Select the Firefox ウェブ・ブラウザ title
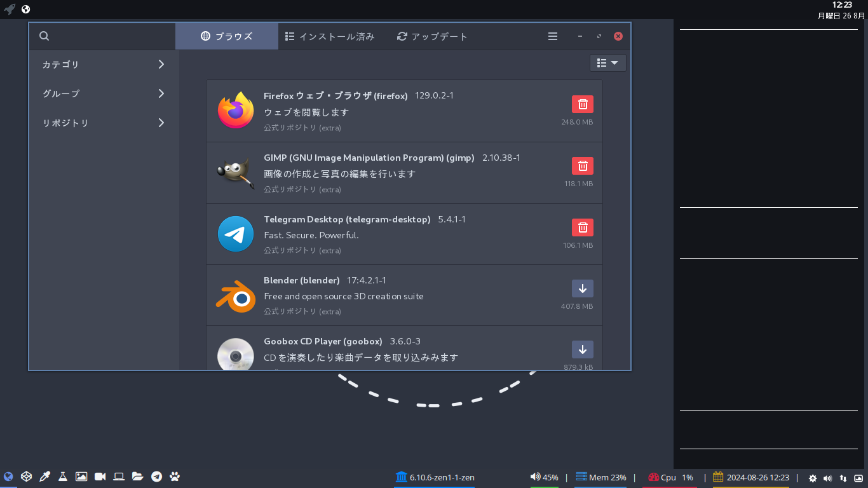This screenshot has height=488, width=868. (336, 96)
